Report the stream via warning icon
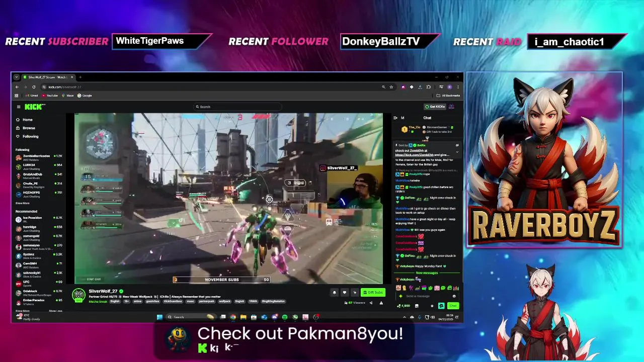Screen dimensions: 644x362 381,303
